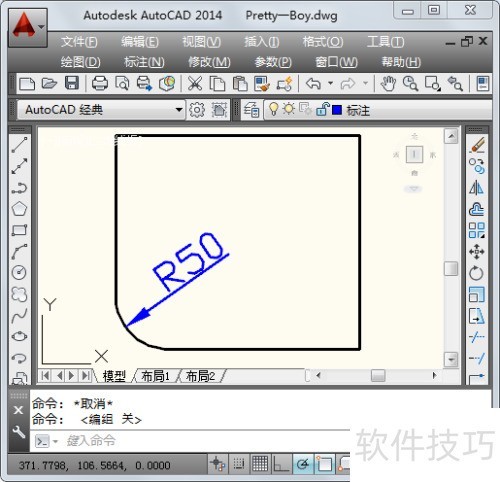This screenshot has height=482, width=500.
Task: Customize command line wrench button
Action: (19, 432)
